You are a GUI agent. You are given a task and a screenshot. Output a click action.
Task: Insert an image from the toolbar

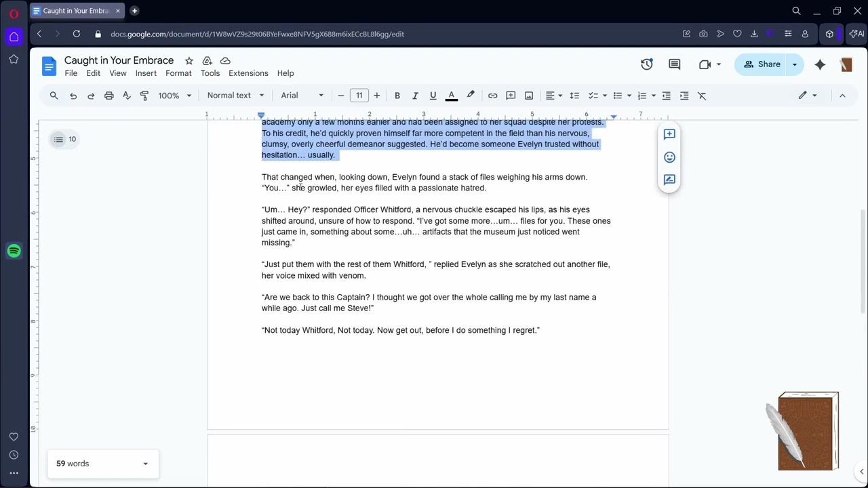click(x=529, y=96)
